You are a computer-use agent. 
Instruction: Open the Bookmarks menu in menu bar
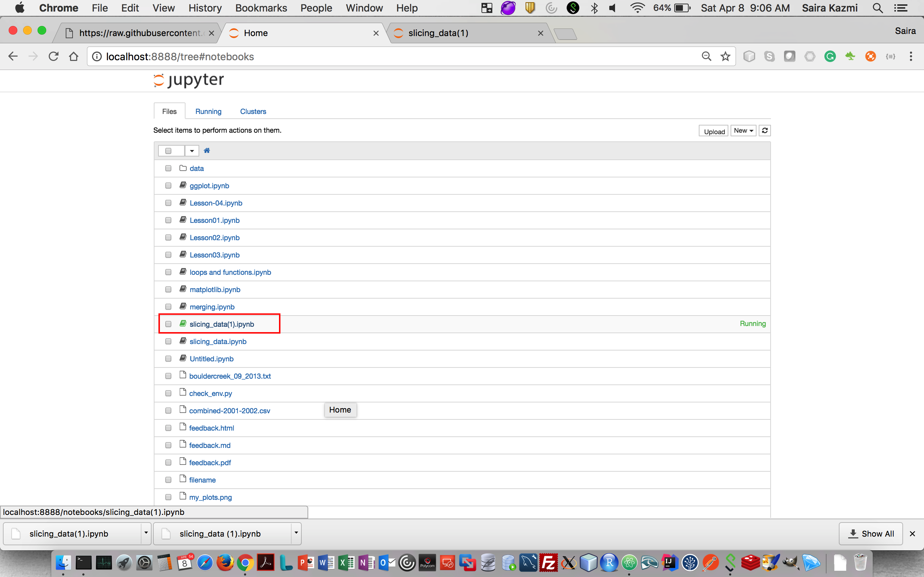click(261, 8)
